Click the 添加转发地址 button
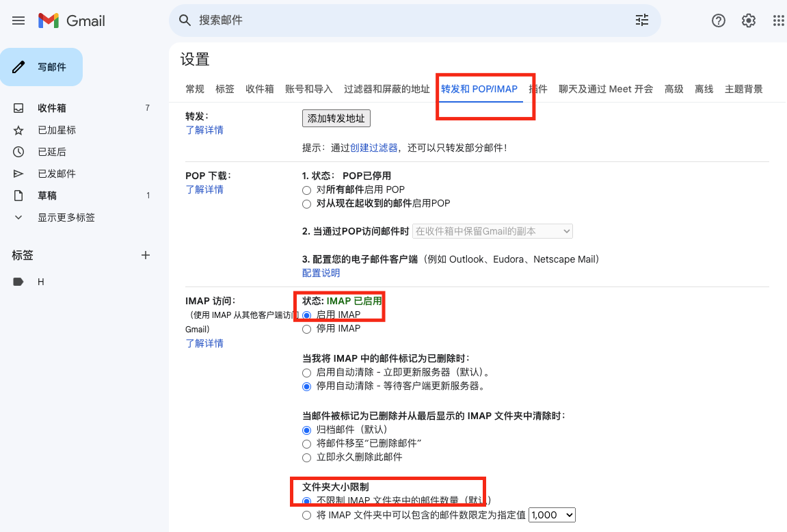This screenshot has height=532, width=787. pos(336,118)
